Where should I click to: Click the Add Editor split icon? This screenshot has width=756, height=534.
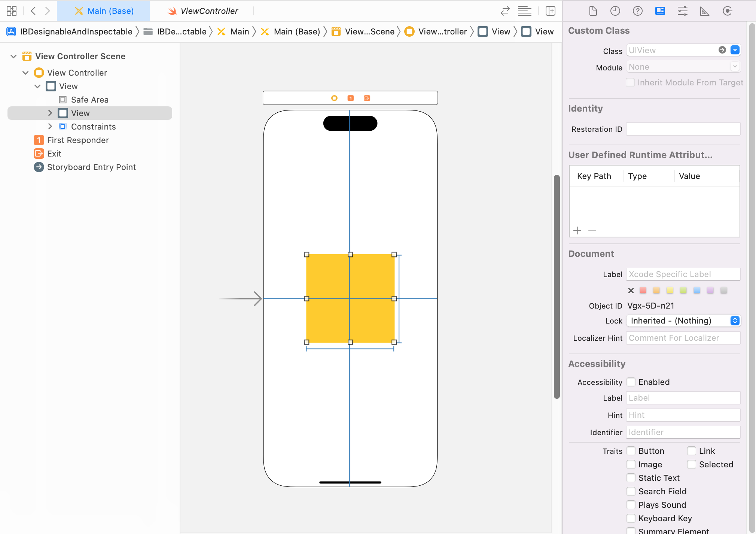tap(551, 11)
